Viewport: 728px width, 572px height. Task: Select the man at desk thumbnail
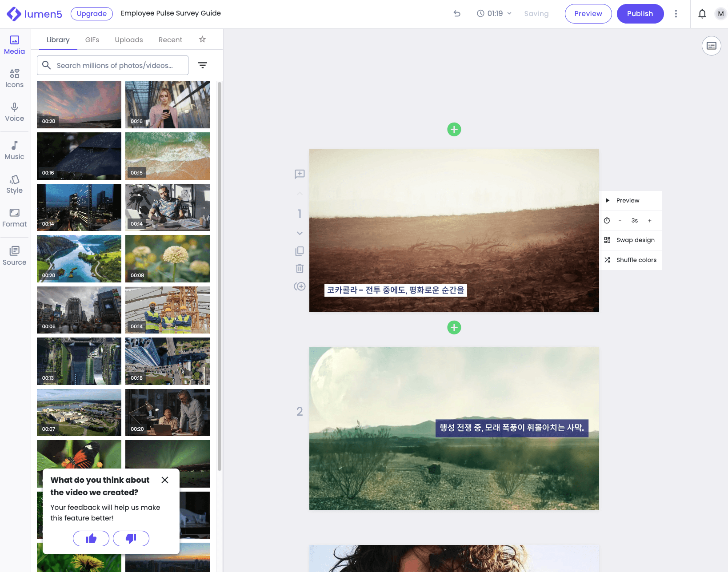click(x=168, y=207)
